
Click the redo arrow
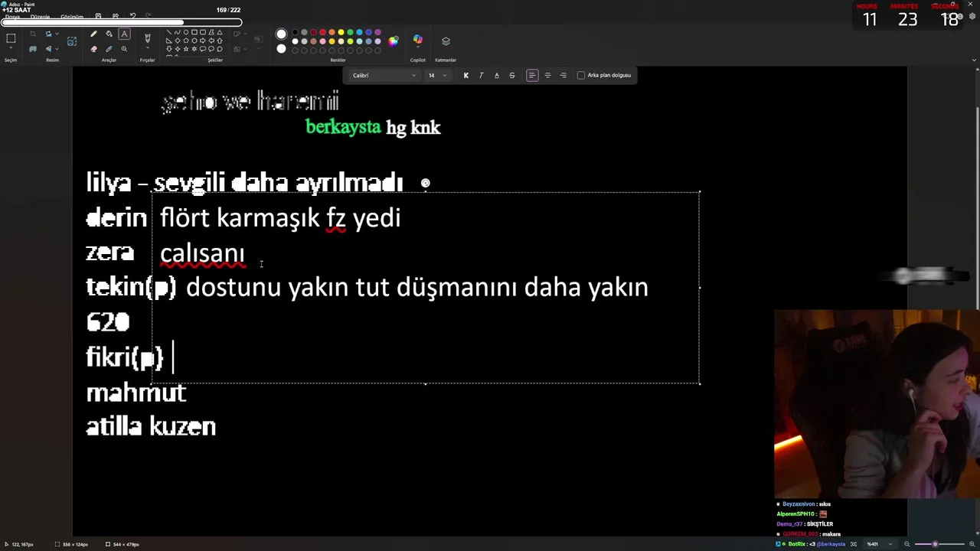(148, 15)
